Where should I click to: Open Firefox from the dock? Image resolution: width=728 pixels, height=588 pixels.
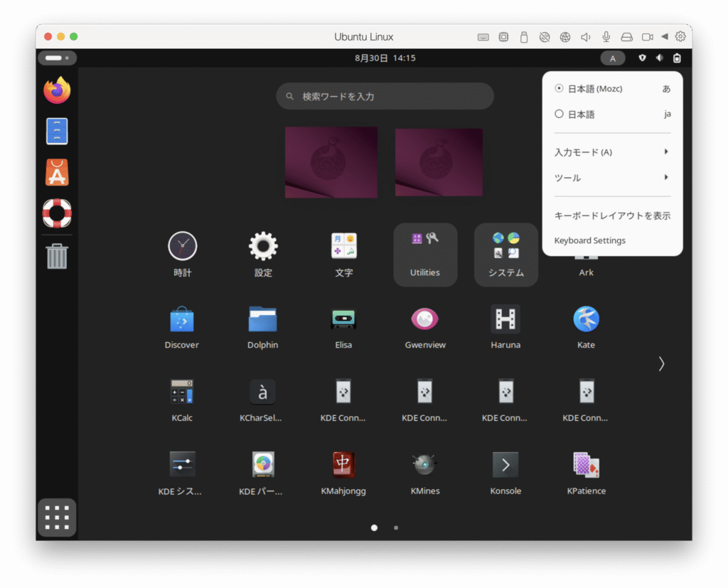(57, 90)
